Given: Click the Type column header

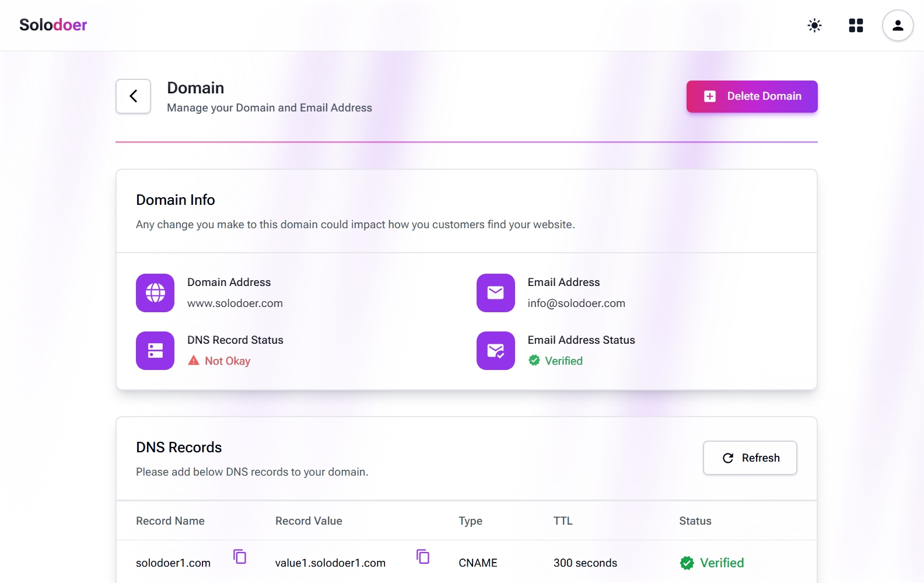Looking at the screenshot, I should pos(470,521).
